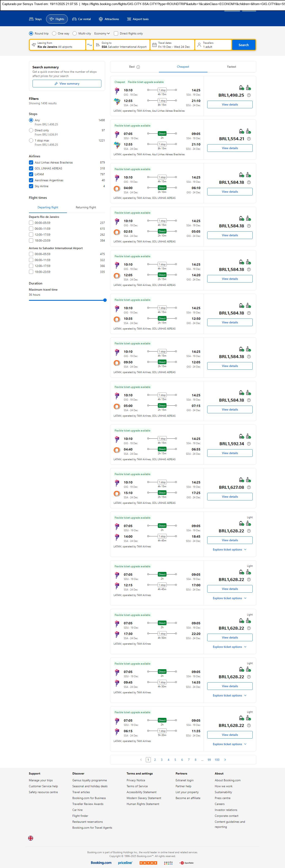Go to next results page arrow
Screen dimensions: 285x868
[225, 759]
